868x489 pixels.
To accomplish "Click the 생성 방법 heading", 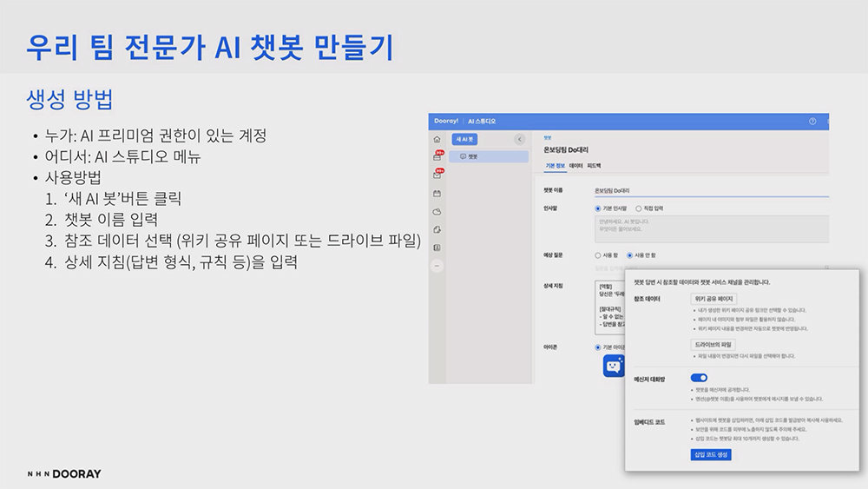I will [x=69, y=99].
